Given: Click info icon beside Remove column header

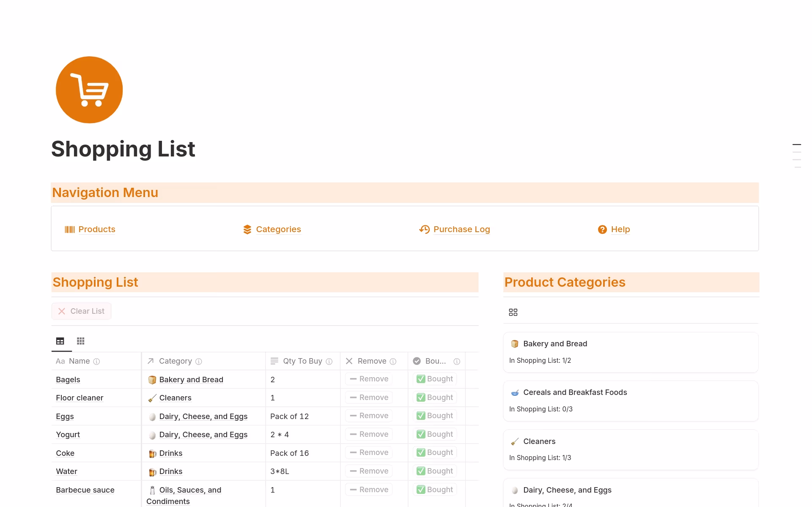Looking at the screenshot, I should (393, 362).
